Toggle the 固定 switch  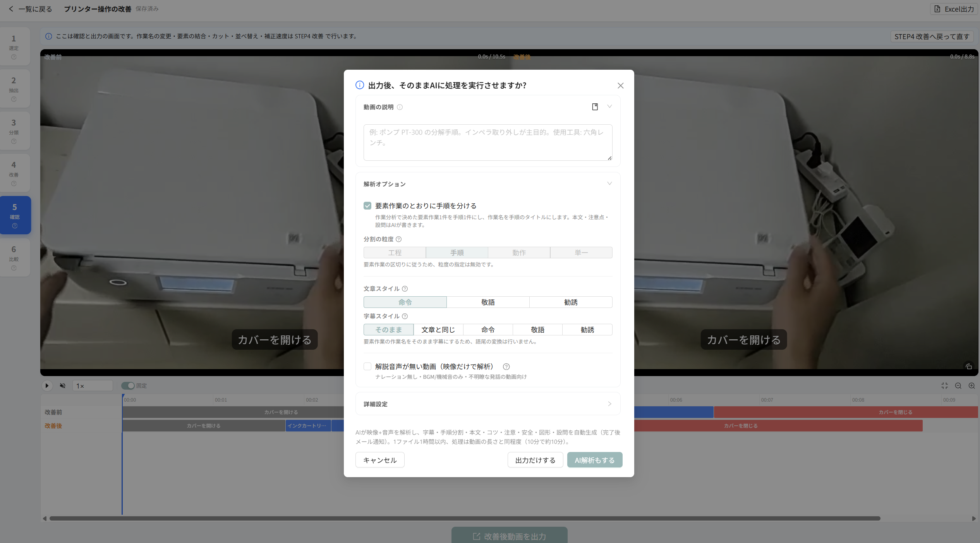128,386
